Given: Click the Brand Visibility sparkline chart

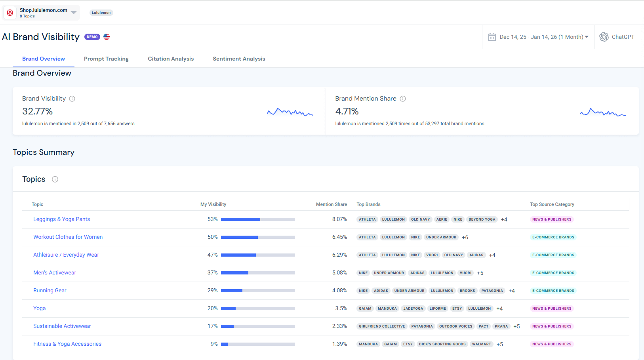Looking at the screenshot, I should click(290, 112).
